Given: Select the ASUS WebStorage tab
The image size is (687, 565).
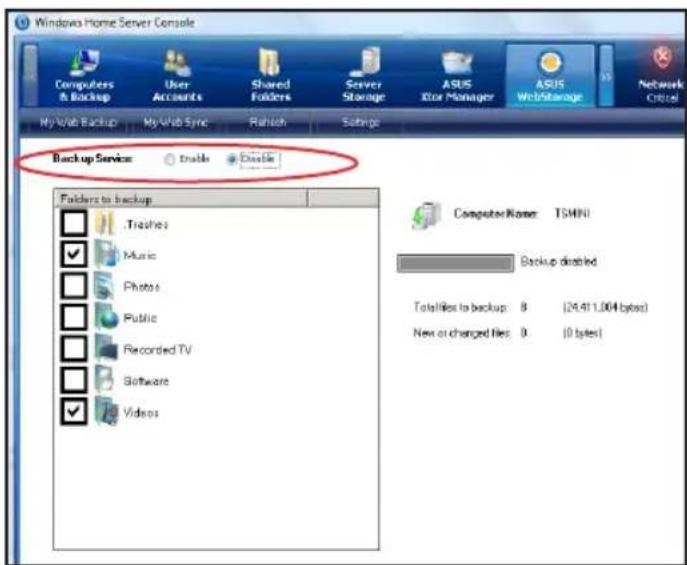Looking at the screenshot, I should pos(550,76).
